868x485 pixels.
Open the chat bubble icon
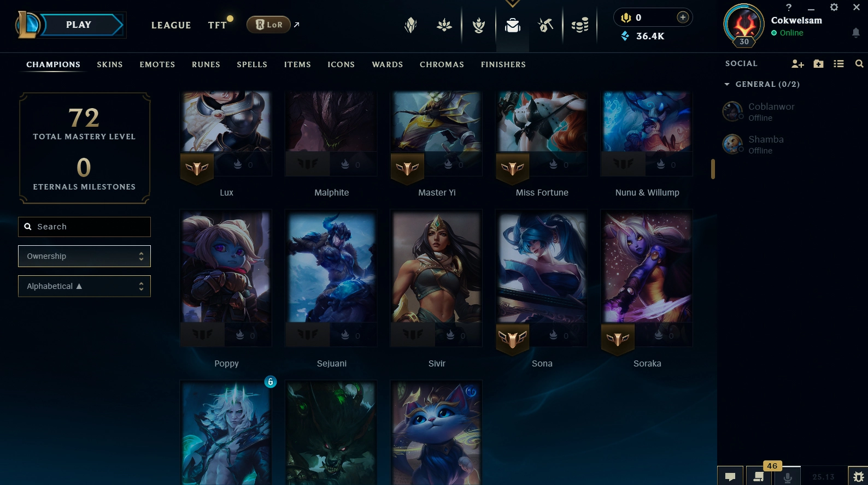[x=730, y=476]
